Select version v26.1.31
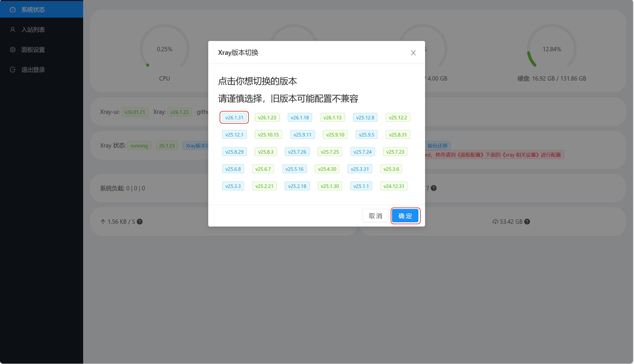This screenshot has width=634, height=364. [234, 117]
